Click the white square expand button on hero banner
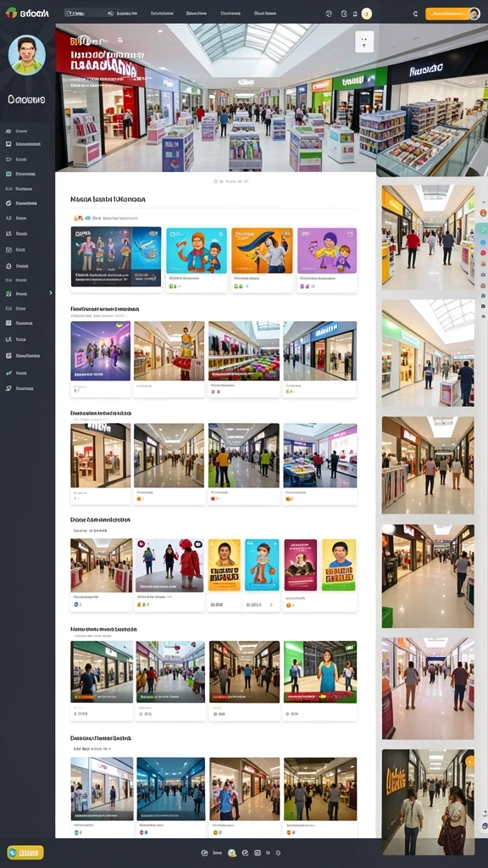This screenshot has height=868, width=488. (364, 42)
